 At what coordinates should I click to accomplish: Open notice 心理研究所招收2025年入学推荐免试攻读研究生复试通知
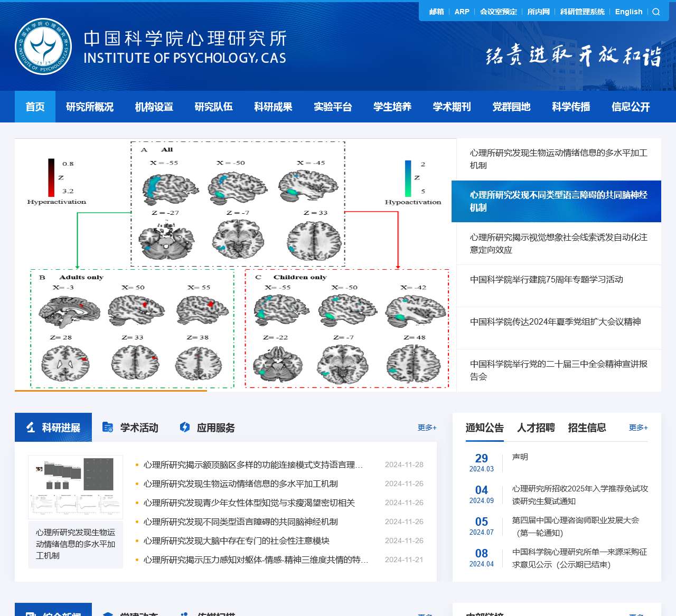point(580,495)
